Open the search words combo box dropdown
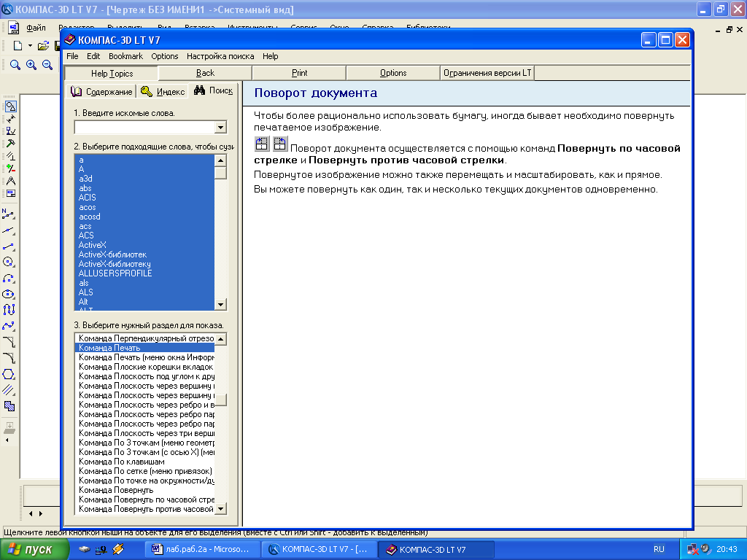Screen dimensions: 747x560 coord(220,127)
